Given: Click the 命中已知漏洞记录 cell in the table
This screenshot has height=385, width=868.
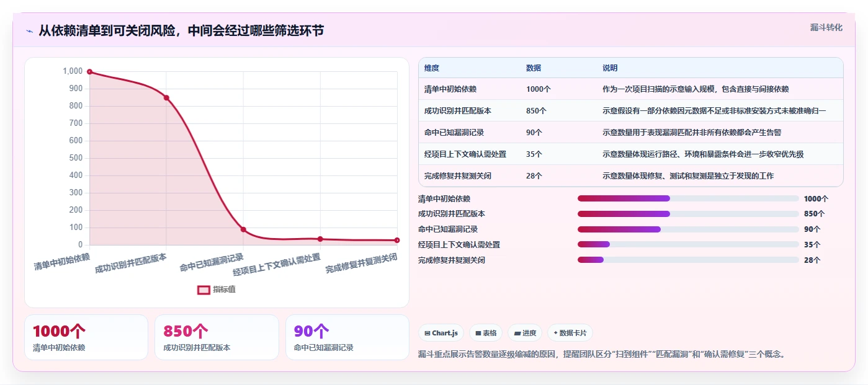Looking at the screenshot, I should [x=454, y=132].
